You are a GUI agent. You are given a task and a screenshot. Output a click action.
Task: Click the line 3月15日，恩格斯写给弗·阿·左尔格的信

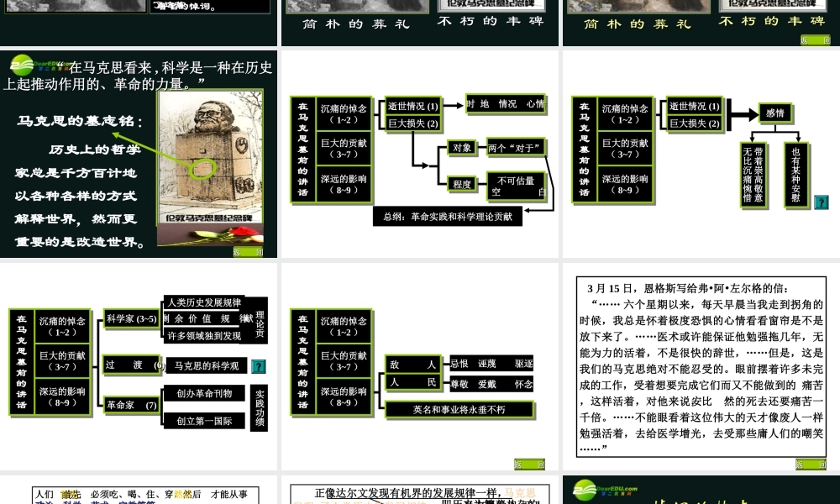pos(687,289)
